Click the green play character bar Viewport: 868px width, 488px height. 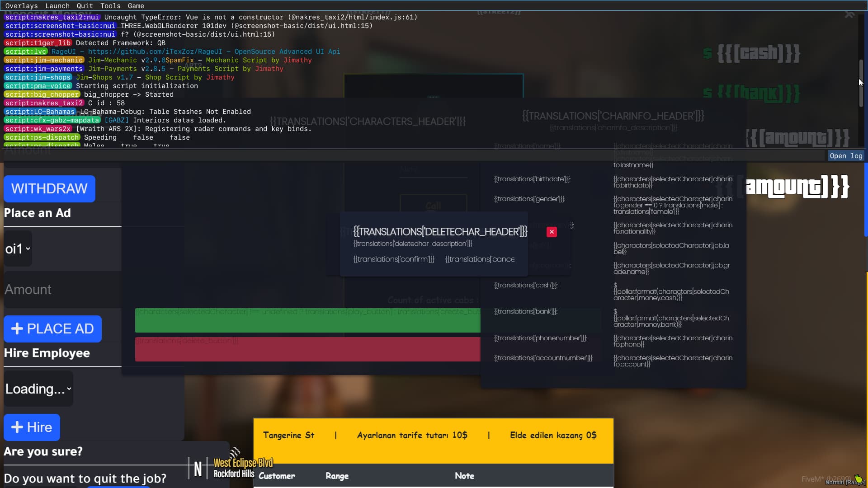point(307,320)
